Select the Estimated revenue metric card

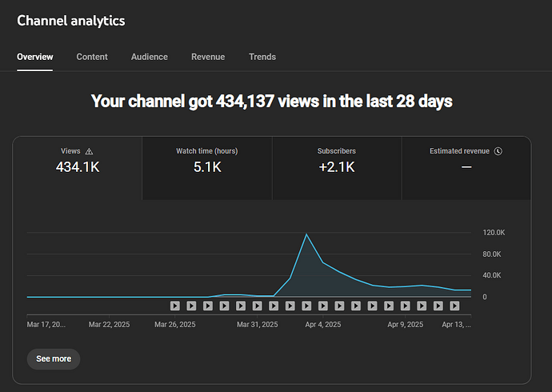466,167
